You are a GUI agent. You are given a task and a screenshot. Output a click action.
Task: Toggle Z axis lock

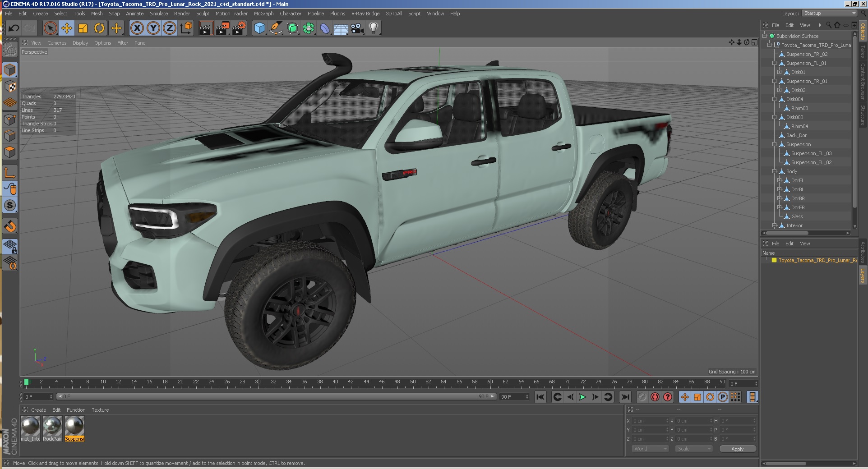point(170,28)
